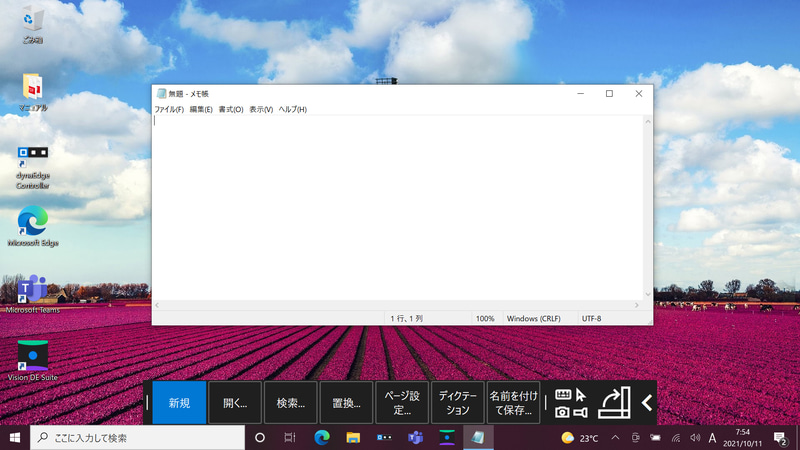Show hidden system tray icons
Image resolution: width=800 pixels, height=450 pixels.
tap(615, 438)
